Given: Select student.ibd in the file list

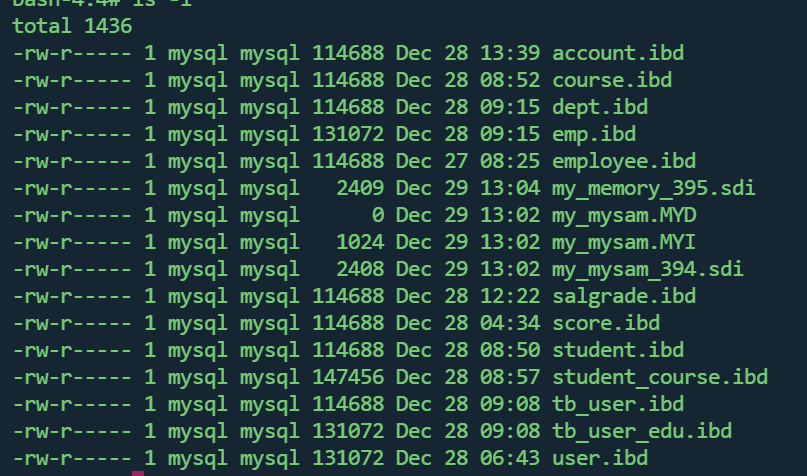Looking at the screenshot, I should point(618,350).
